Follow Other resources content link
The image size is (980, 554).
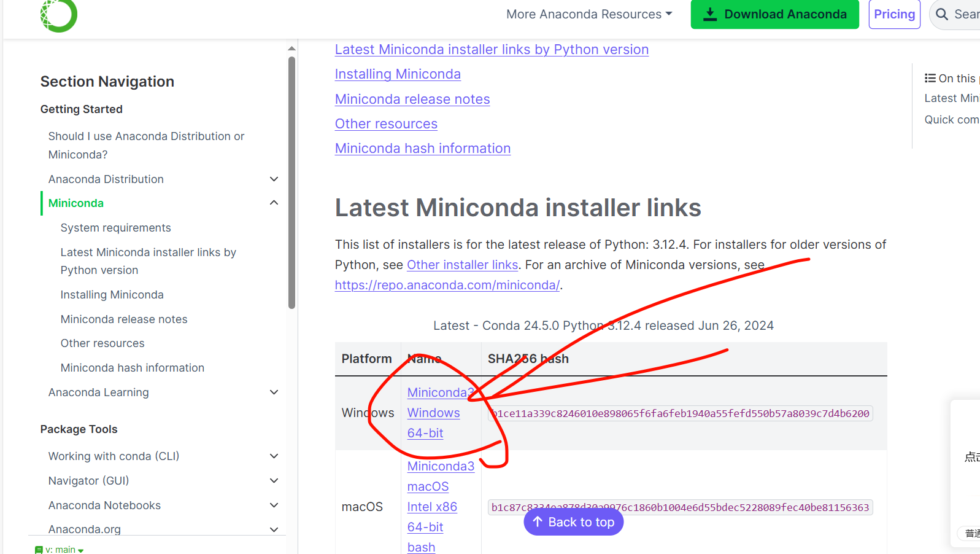pyautogui.click(x=386, y=123)
